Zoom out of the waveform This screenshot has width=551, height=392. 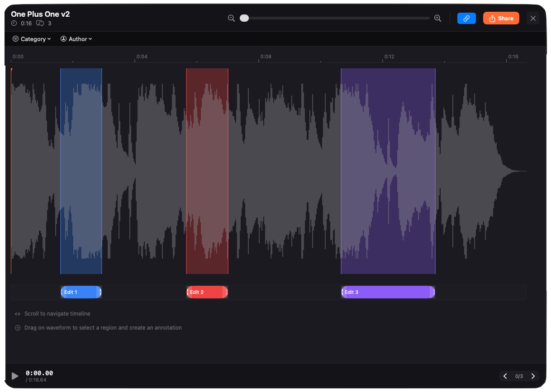point(232,18)
